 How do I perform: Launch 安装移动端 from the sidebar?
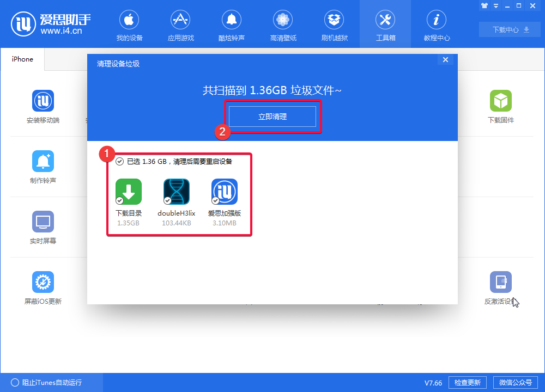click(x=43, y=106)
